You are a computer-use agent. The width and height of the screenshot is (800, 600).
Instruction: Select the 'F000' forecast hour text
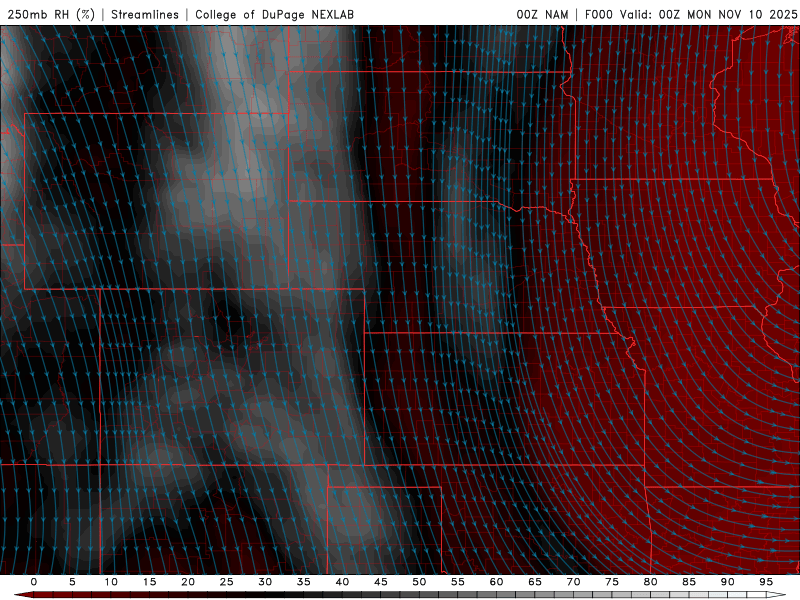point(598,14)
